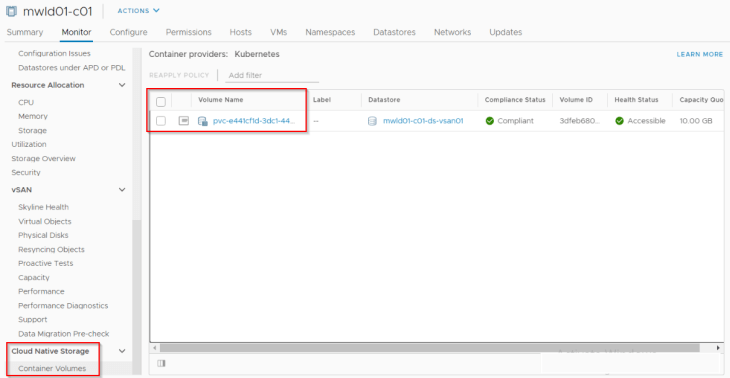This screenshot has height=378, width=730.
Task: Click the horizontal scrollbar right arrow
Action: click(x=718, y=348)
